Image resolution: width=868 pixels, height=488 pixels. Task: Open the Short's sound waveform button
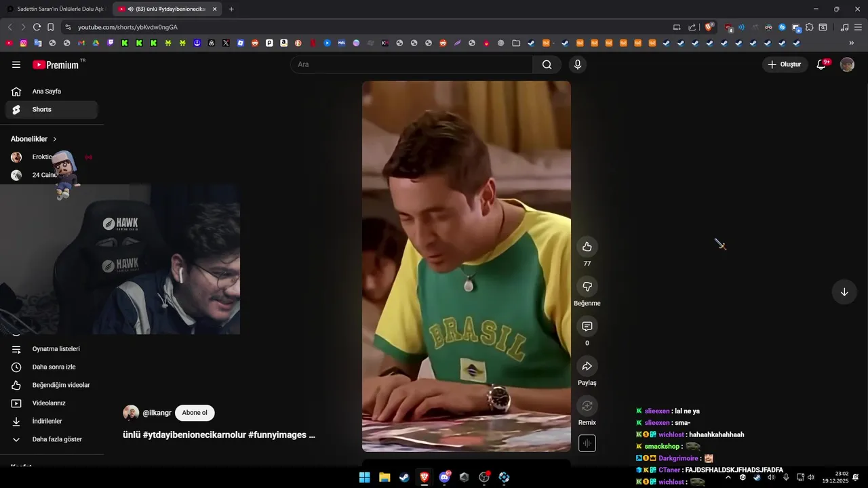587,443
